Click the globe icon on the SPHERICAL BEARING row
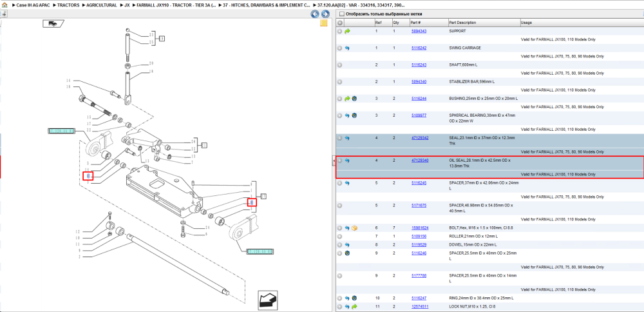Screen dimensions: 644x312 tap(354, 115)
